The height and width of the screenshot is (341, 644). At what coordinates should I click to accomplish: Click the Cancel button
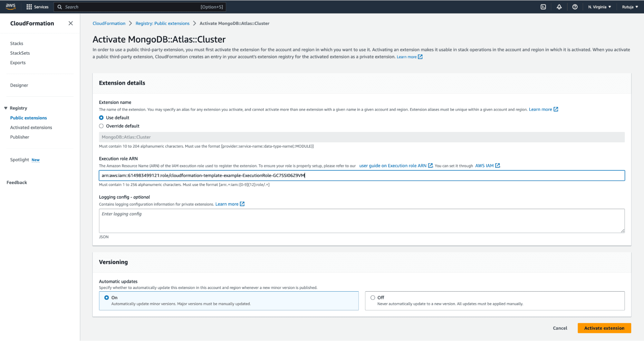coord(560,328)
